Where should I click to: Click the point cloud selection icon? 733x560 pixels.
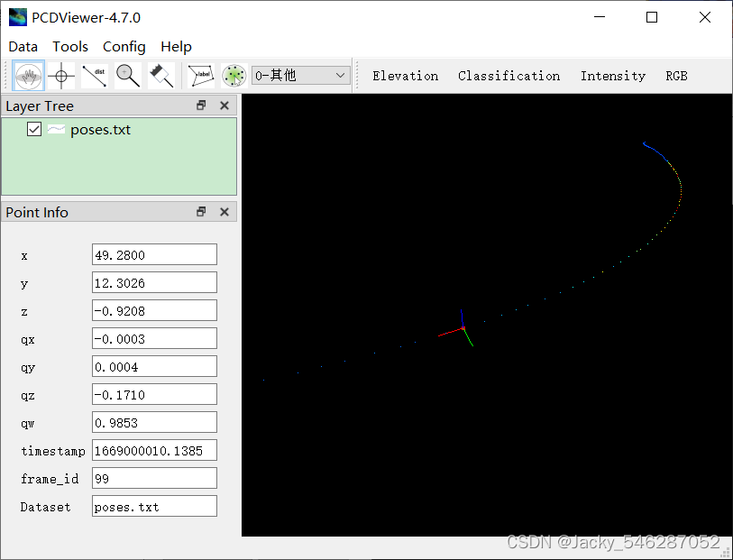(234, 75)
